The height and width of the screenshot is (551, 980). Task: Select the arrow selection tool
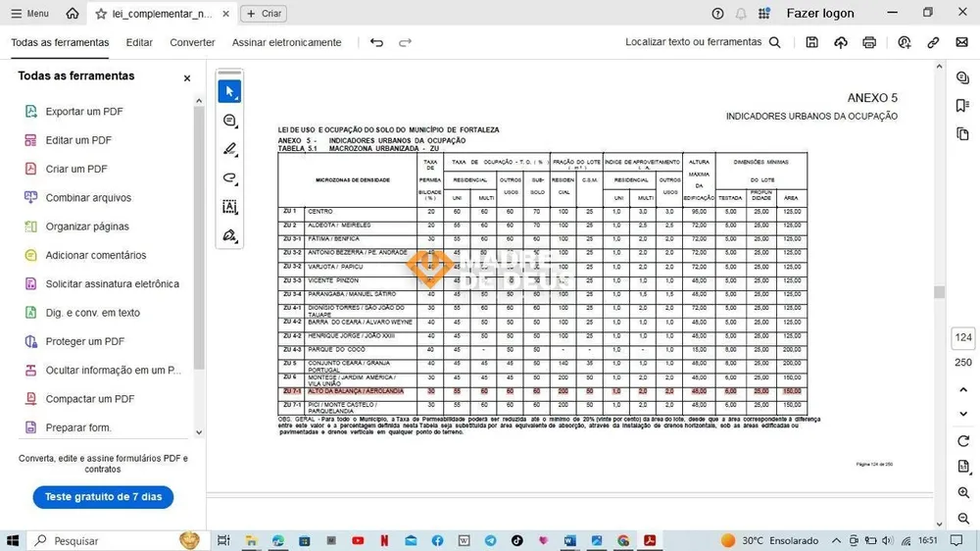pos(229,91)
